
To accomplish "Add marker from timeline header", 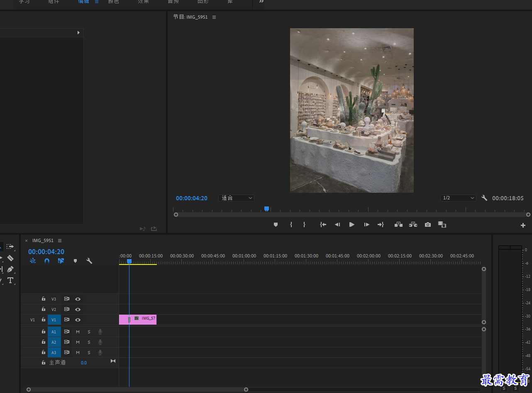I will click(75, 261).
